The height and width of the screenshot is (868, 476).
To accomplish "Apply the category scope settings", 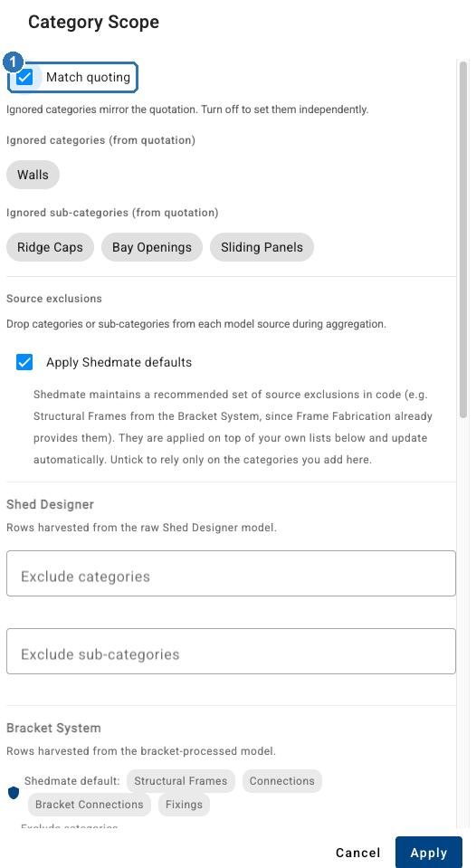I will click(429, 853).
